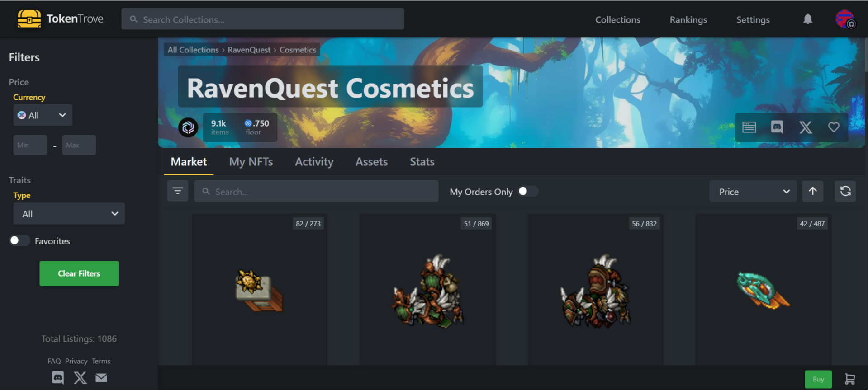Focus the Max price field
Screen dimensions: 868x390
[x=79, y=145]
